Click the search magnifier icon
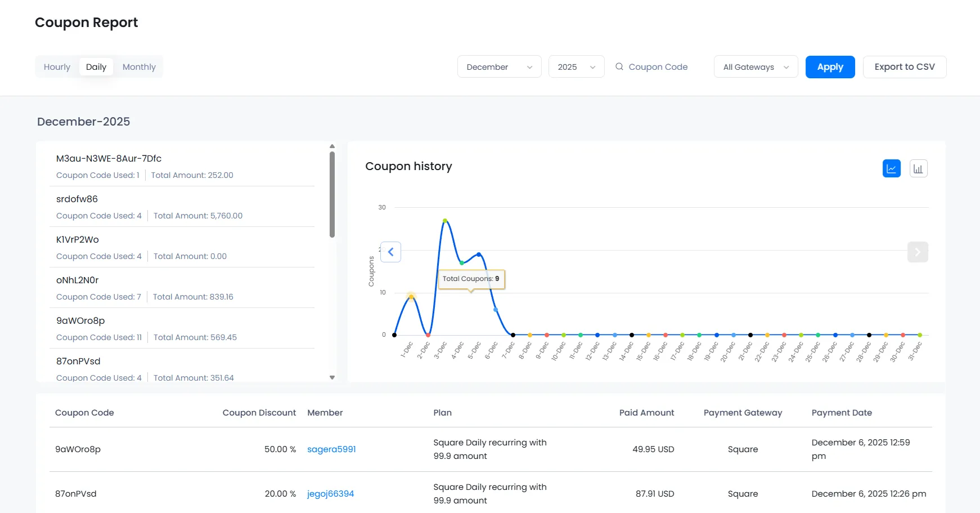The image size is (980, 513). click(619, 66)
